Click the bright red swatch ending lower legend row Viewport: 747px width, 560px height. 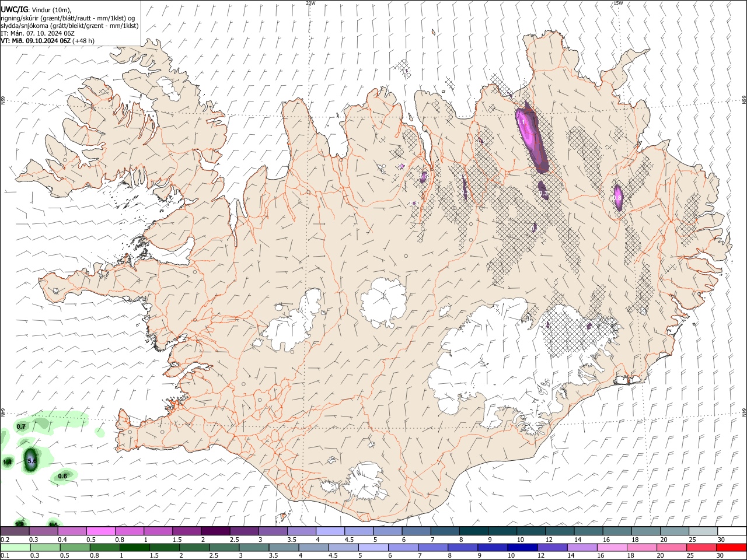coord(731,547)
